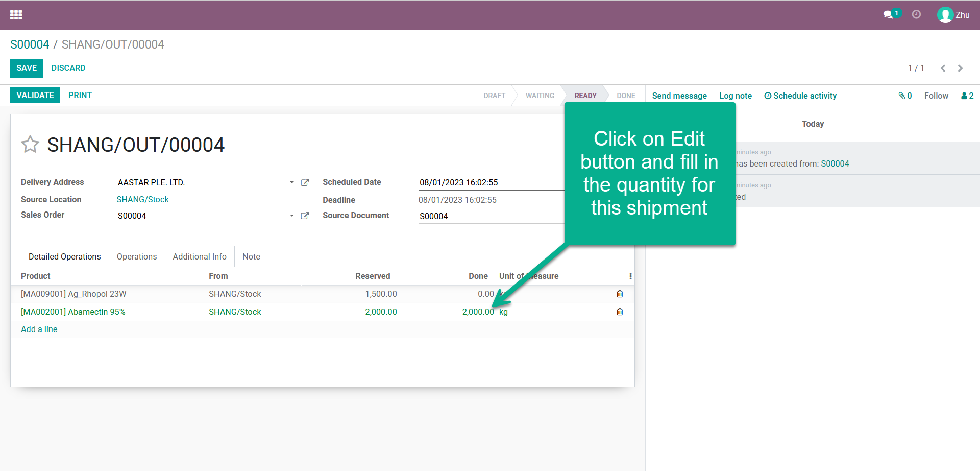The width and height of the screenshot is (980, 471).
Task: Click the kg unit of Abamectin row
Action: click(x=504, y=312)
